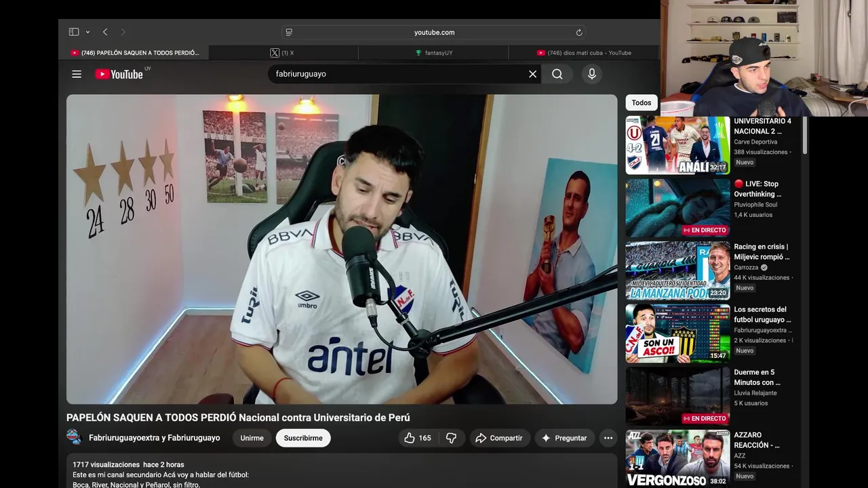
Task: Go back with the browser back arrow
Action: [105, 32]
